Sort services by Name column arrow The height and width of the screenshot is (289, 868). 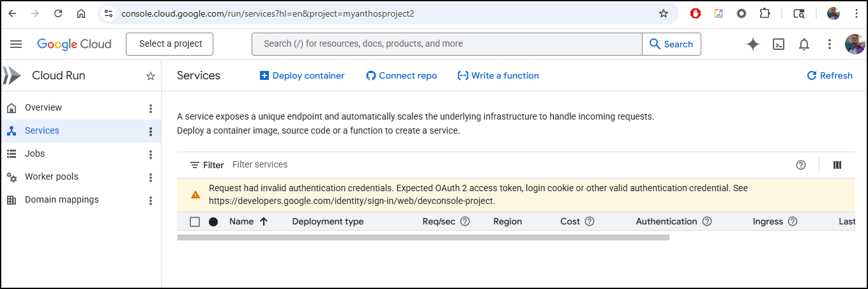tap(264, 221)
